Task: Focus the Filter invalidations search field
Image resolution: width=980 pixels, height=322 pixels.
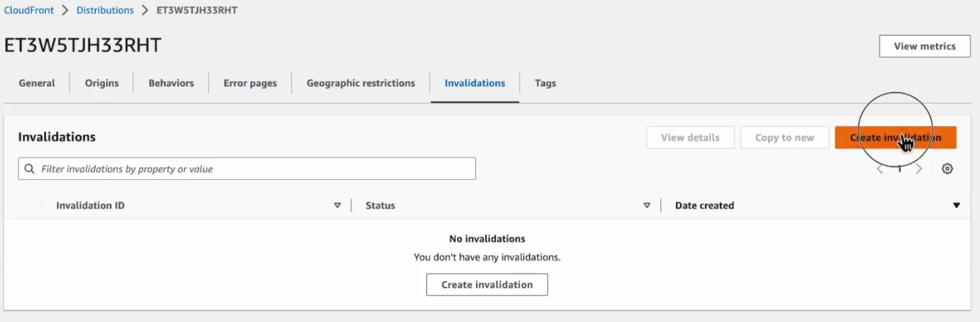Action: pos(247,169)
